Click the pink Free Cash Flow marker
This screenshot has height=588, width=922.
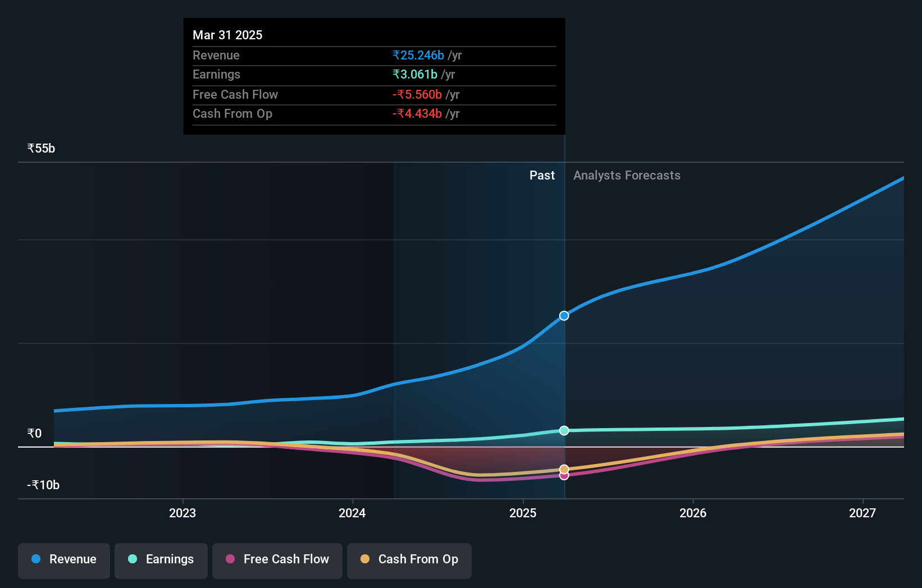[x=564, y=476]
